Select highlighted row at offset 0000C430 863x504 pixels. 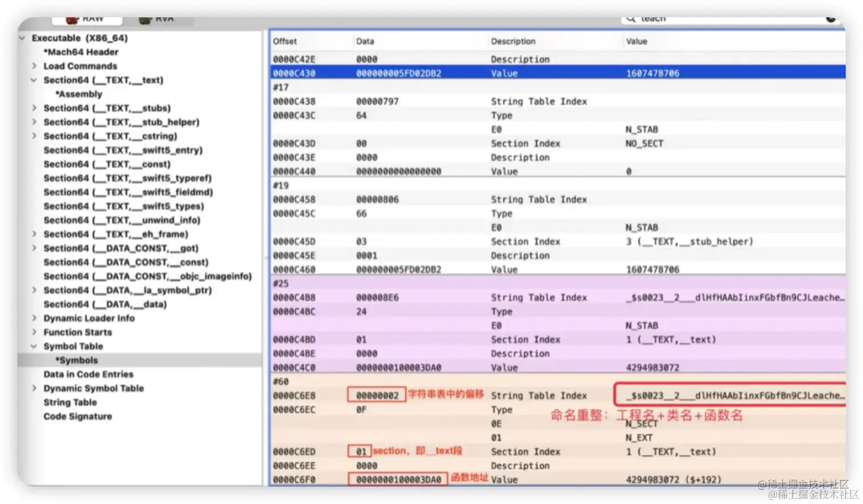click(558, 73)
